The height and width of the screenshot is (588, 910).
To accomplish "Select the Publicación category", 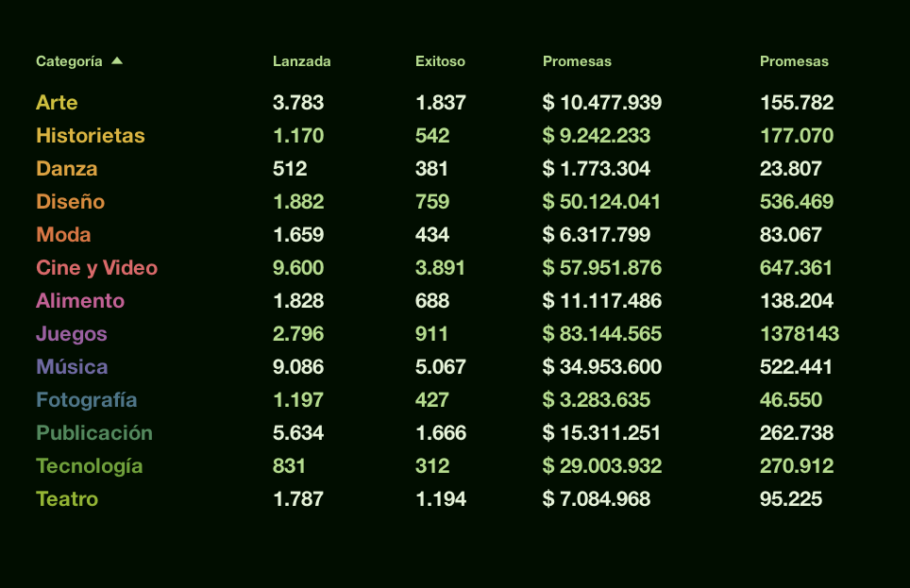I will coord(93,433).
